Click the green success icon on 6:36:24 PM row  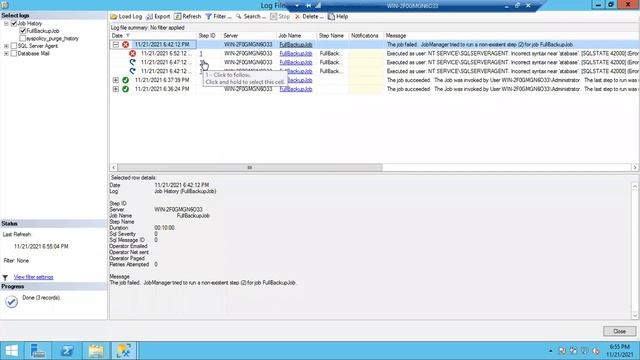(x=126, y=89)
